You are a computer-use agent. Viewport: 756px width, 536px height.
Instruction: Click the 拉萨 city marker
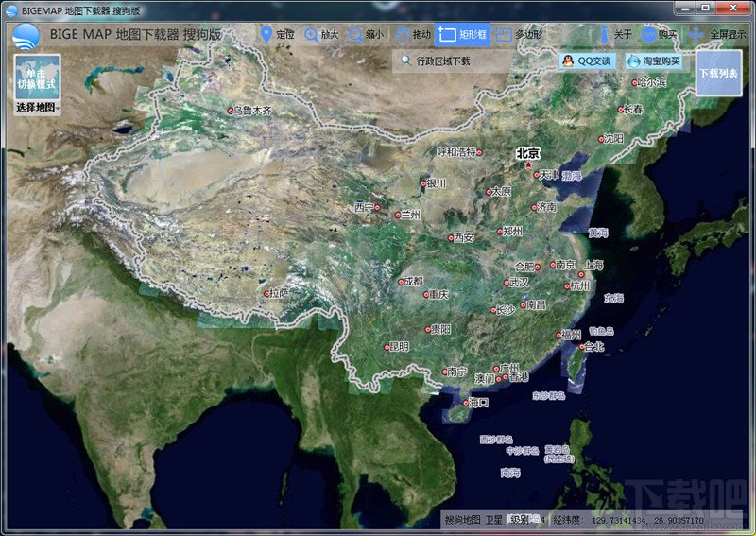[266, 293]
